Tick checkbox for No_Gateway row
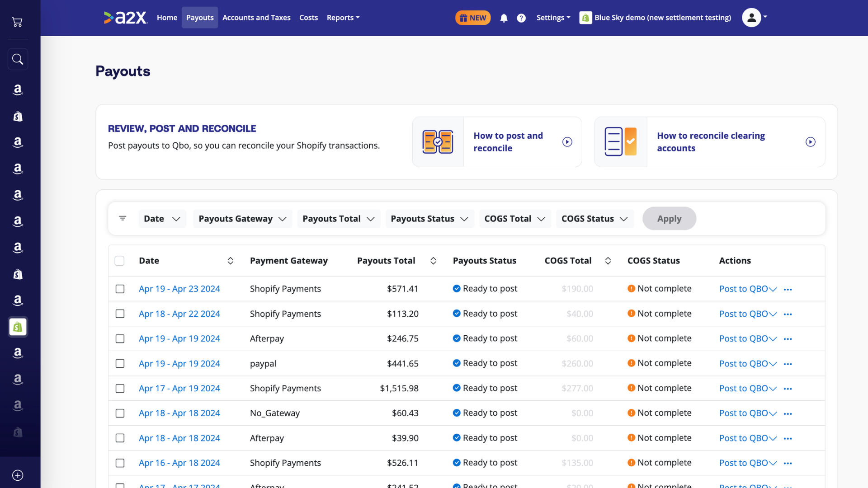 point(120,413)
